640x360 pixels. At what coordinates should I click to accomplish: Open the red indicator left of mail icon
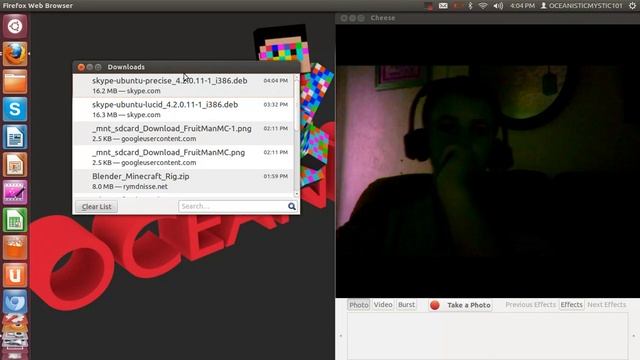tap(428, 6)
